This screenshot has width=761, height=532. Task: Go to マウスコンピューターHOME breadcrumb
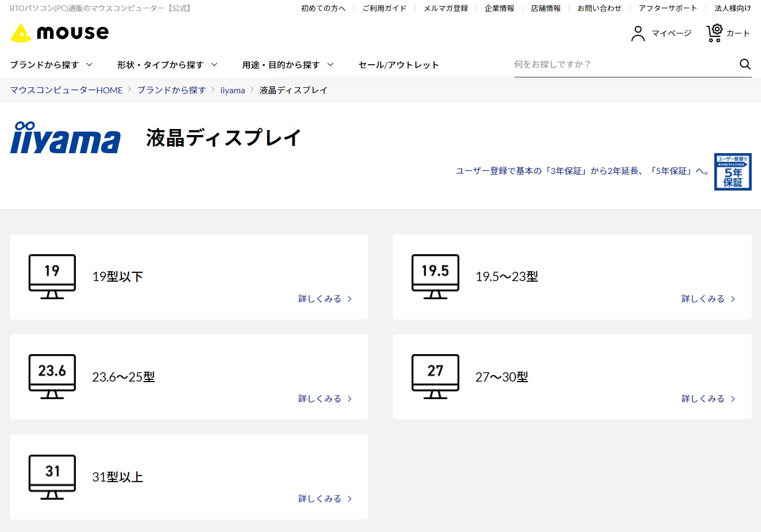[x=66, y=90]
